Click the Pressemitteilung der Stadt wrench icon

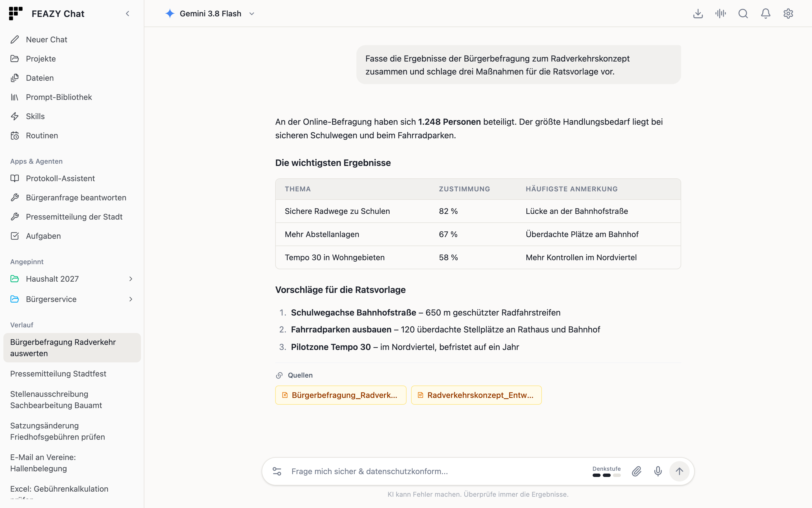(15, 217)
